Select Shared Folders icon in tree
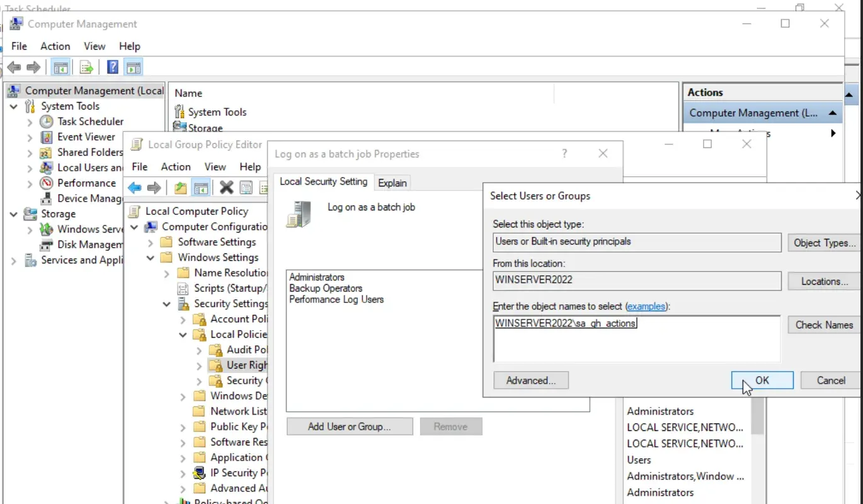The image size is (863, 504). [x=46, y=152]
